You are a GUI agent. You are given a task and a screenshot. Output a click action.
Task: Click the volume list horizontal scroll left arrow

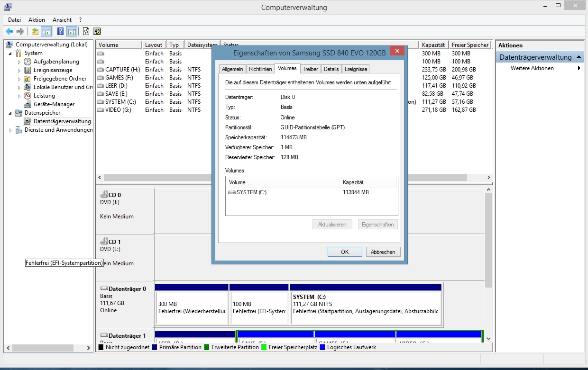pyautogui.click(x=100, y=177)
